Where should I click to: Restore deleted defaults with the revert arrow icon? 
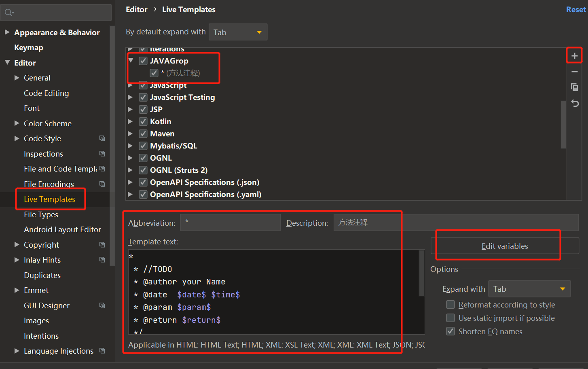[x=574, y=103]
